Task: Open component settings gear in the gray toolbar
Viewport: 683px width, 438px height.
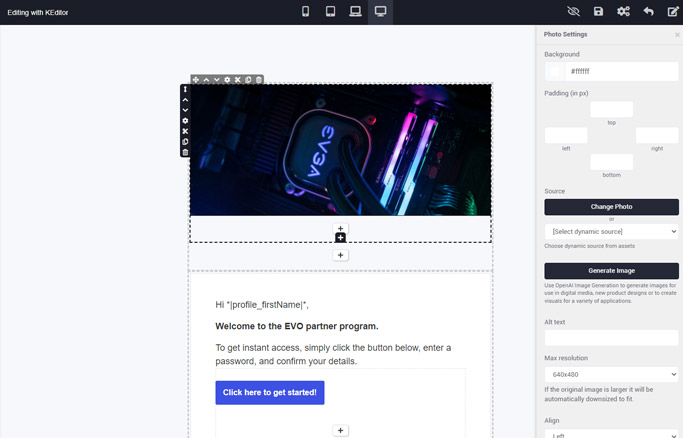Action: pos(227,80)
